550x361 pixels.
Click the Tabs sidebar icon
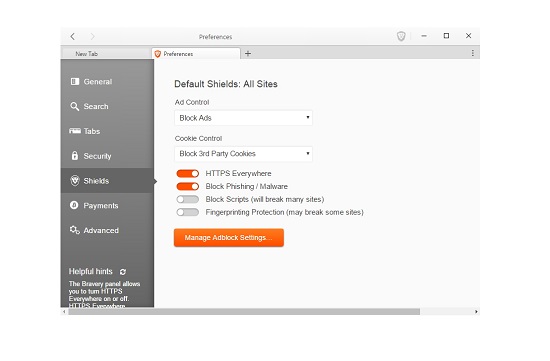point(75,131)
